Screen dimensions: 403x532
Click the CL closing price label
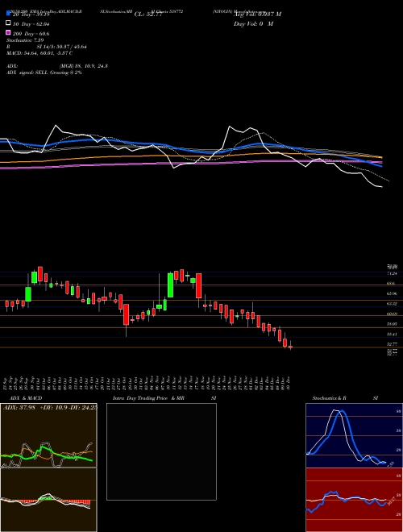click(148, 15)
